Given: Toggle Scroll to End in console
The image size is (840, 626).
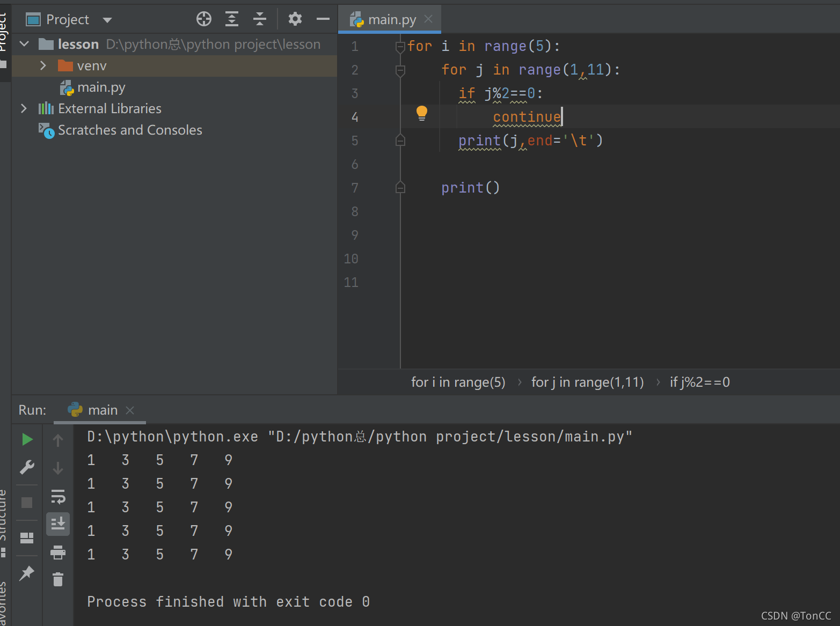Looking at the screenshot, I should 58,524.
